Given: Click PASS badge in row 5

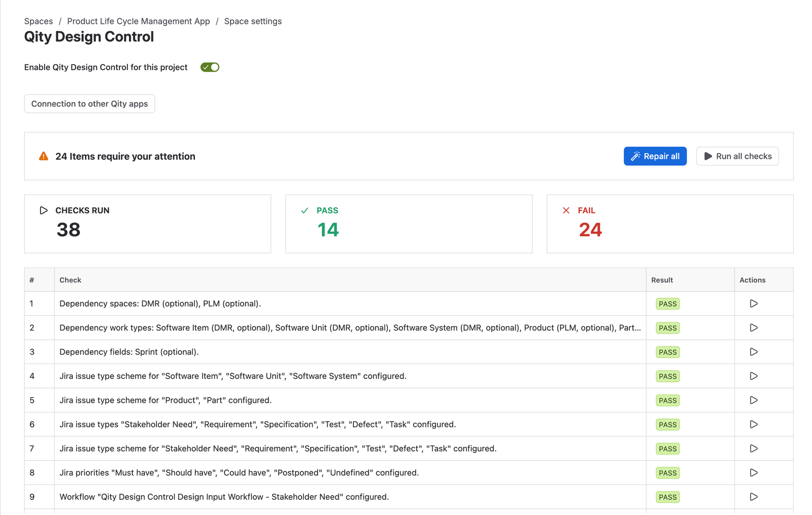Looking at the screenshot, I should (668, 400).
